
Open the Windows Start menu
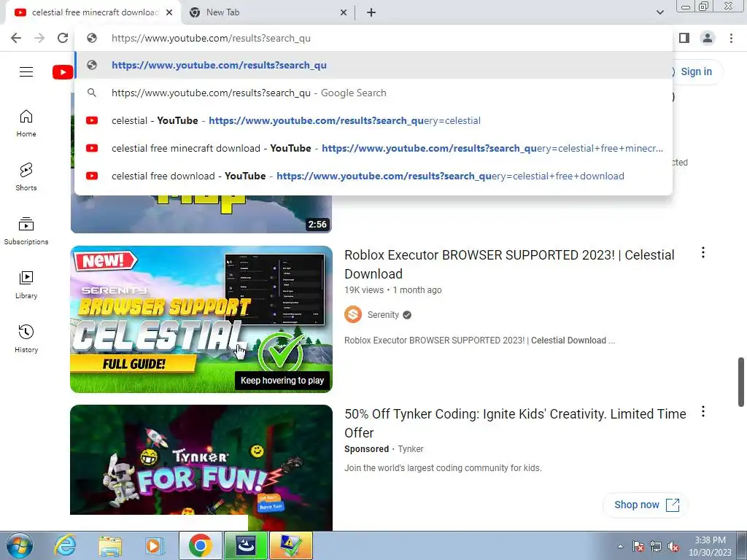point(20,545)
